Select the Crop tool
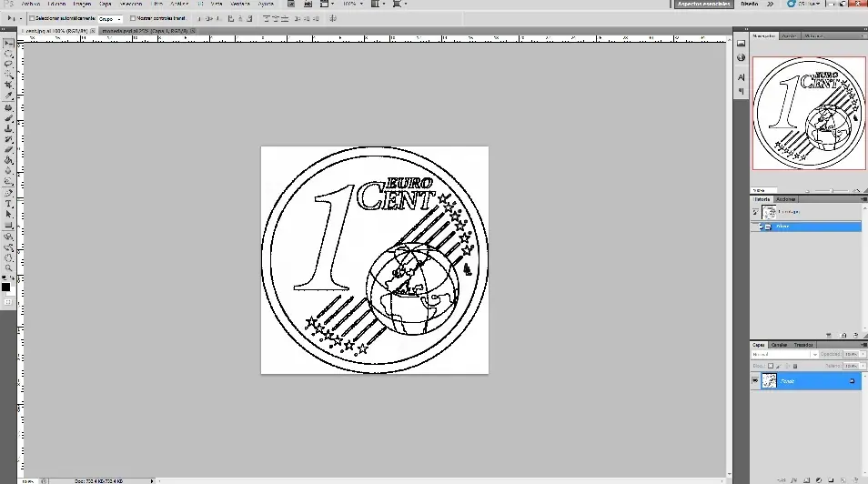 coord(8,86)
